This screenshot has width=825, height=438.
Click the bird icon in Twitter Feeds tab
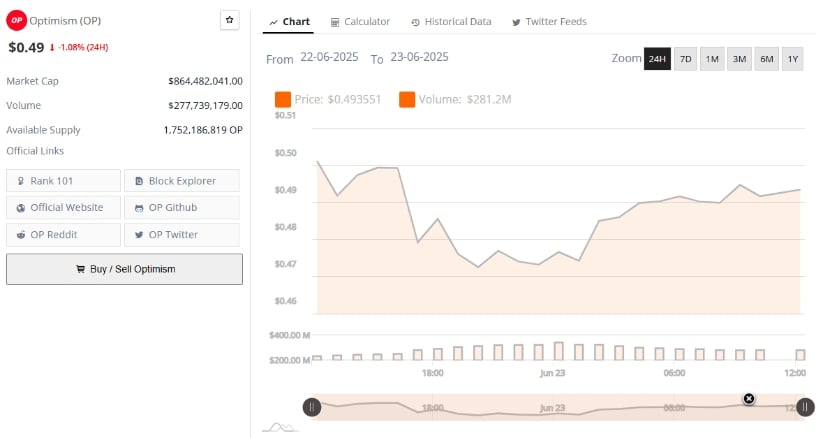(x=516, y=22)
